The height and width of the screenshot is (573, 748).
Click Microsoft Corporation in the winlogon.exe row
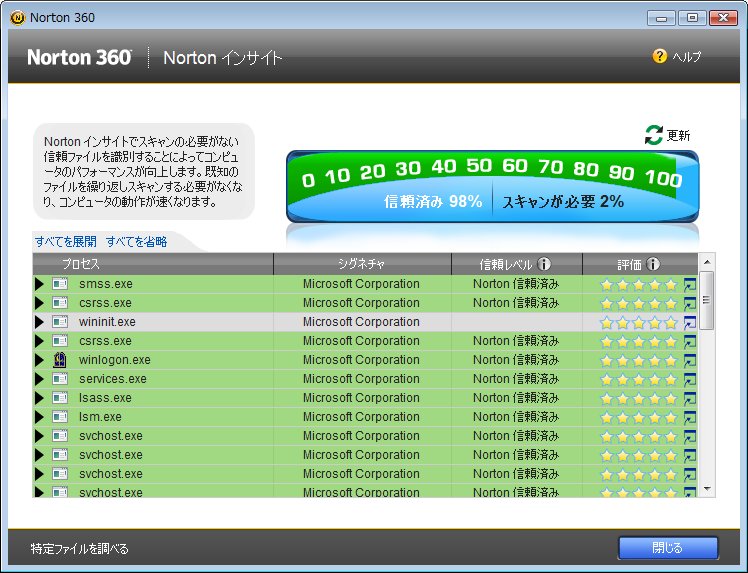361,360
